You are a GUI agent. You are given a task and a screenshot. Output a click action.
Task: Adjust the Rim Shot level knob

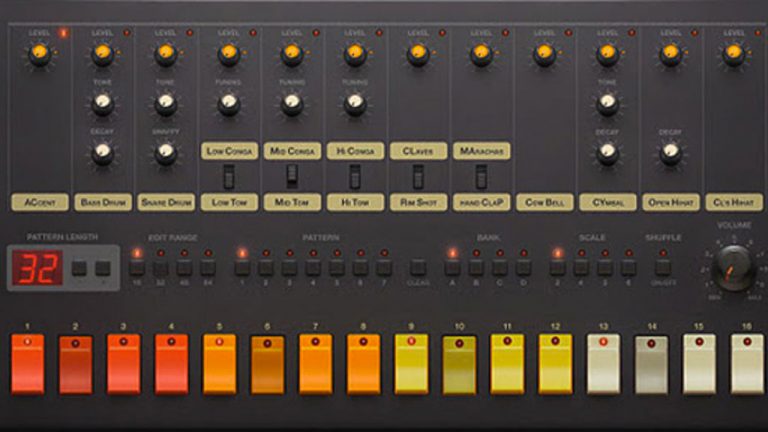418,54
